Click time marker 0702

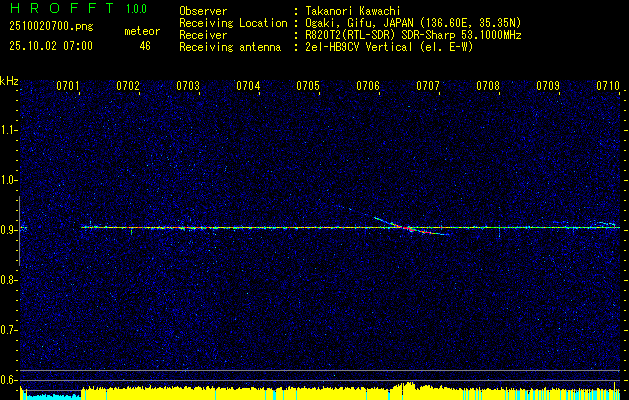pos(128,85)
